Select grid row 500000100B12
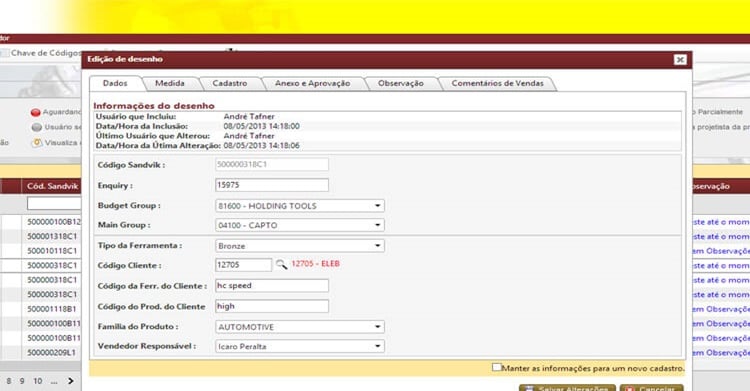 click(x=54, y=222)
